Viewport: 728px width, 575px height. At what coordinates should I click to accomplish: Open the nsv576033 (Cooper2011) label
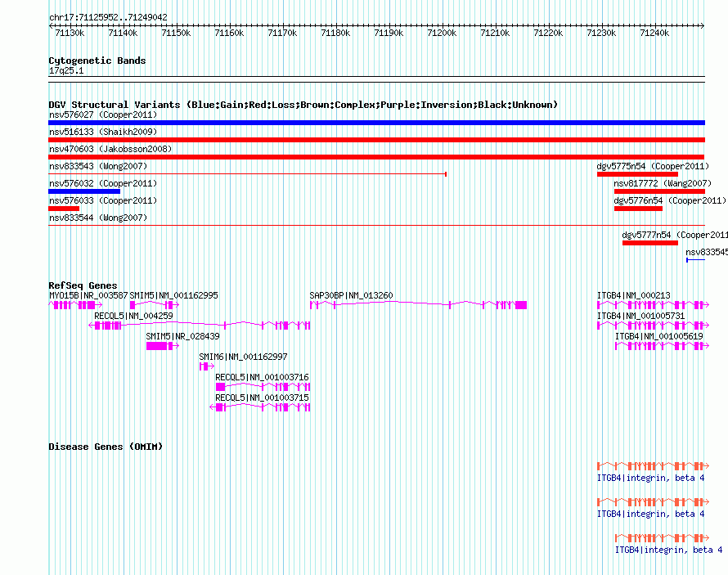[x=103, y=200]
